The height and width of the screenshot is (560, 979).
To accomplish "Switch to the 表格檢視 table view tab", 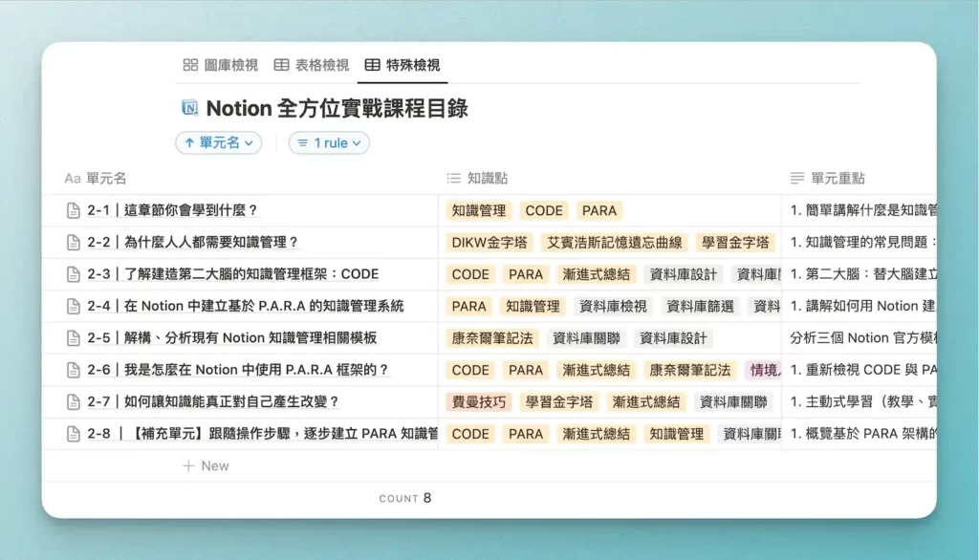I will 312,65.
